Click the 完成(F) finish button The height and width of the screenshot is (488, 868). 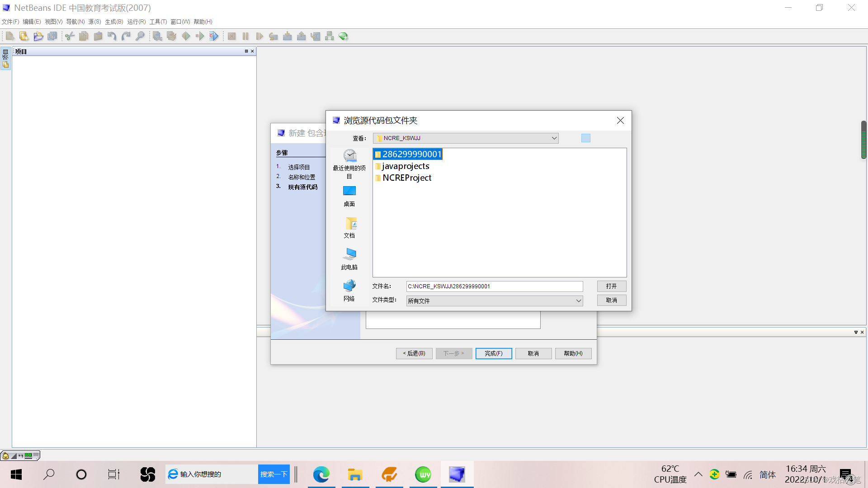click(493, 353)
